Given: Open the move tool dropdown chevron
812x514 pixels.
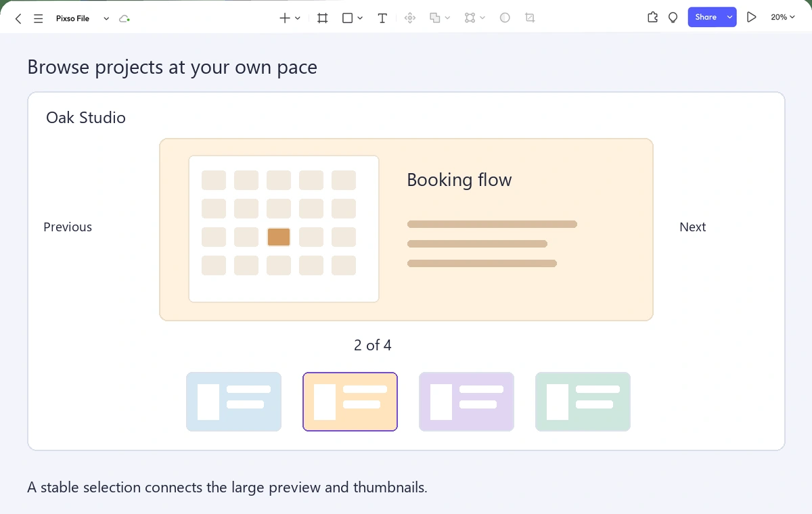Looking at the screenshot, I should click(298, 18).
